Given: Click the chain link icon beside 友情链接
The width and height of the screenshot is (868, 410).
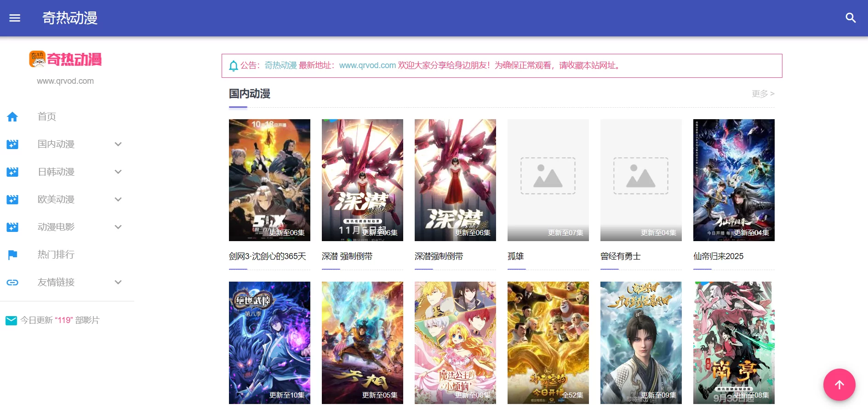Looking at the screenshot, I should click(12, 282).
